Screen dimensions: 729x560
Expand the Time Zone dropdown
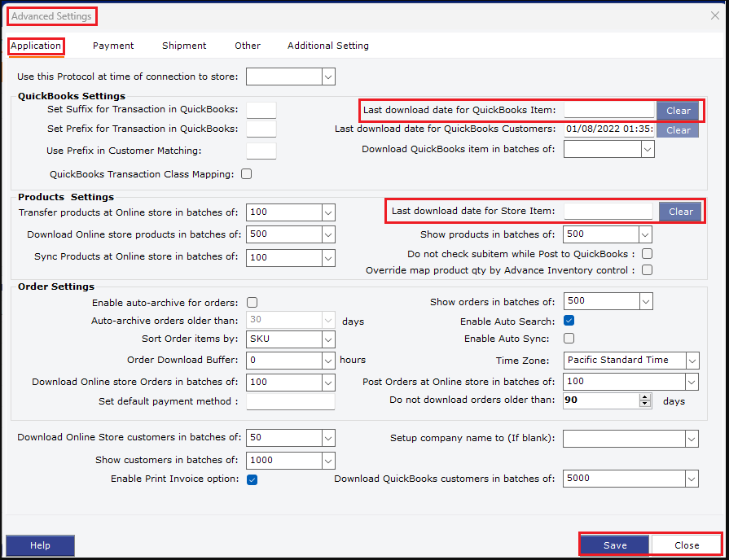pyautogui.click(x=692, y=361)
